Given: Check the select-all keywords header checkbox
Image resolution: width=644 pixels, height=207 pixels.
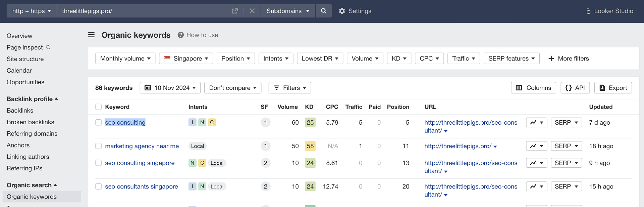Looking at the screenshot, I should click(x=98, y=107).
